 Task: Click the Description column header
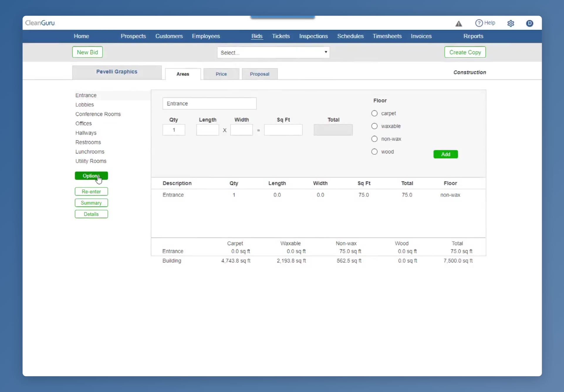pos(177,183)
